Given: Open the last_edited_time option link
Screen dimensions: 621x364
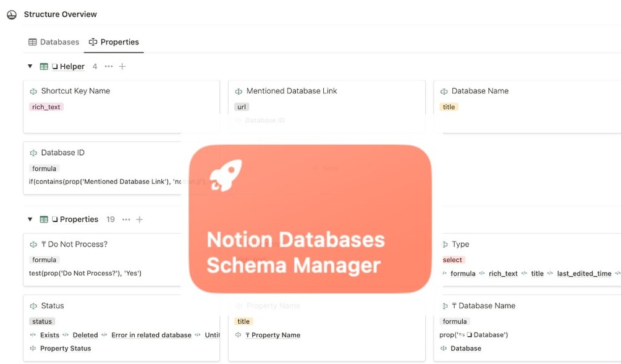Looking at the screenshot, I should [x=584, y=274].
